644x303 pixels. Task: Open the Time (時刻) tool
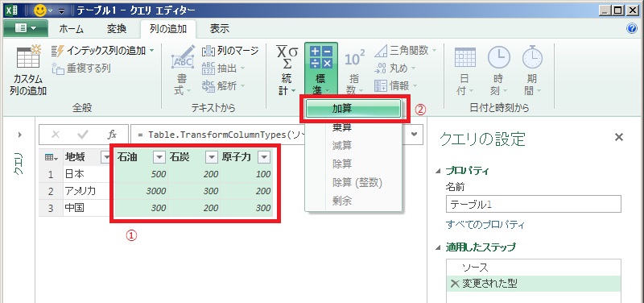tap(498, 70)
